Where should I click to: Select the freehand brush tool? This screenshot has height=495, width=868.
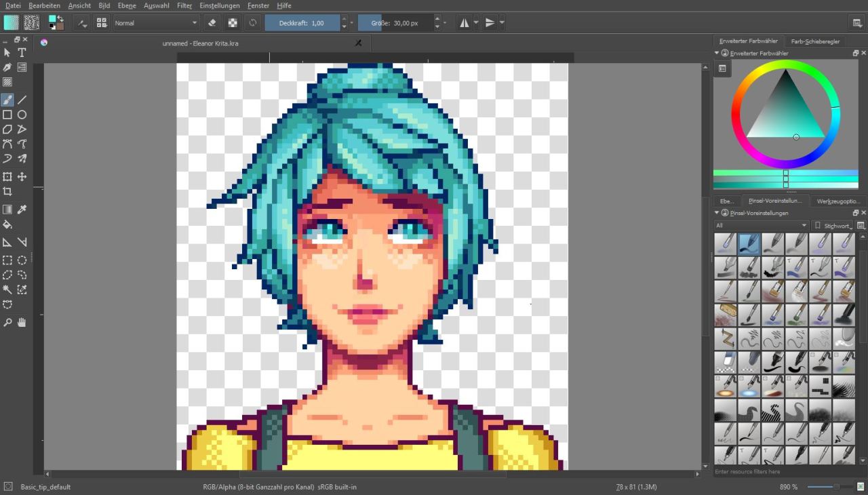pyautogui.click(x=7, y=100)
